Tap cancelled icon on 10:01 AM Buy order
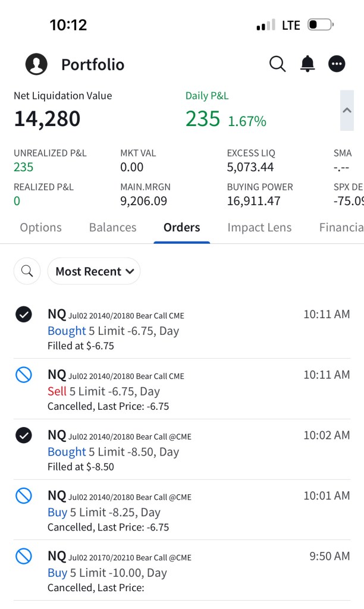This screenshot has width=364, height=609. (x=23, y=495)
